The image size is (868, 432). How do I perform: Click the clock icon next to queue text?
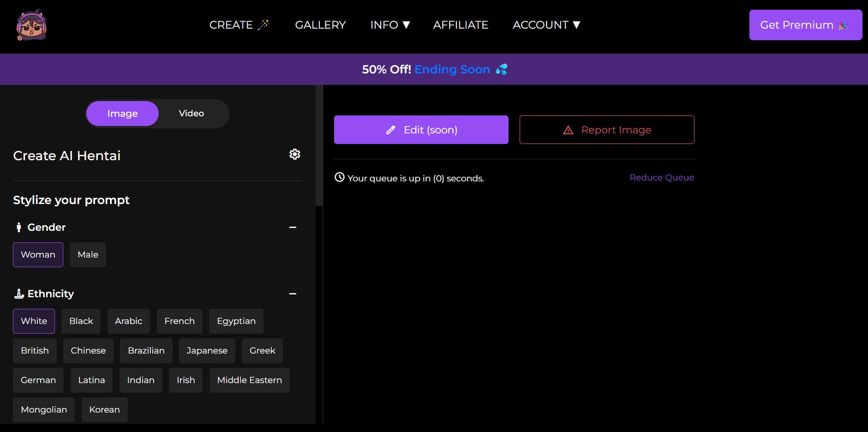[340, 178]
